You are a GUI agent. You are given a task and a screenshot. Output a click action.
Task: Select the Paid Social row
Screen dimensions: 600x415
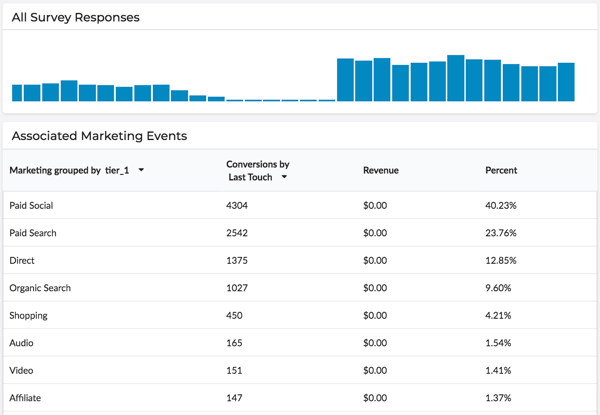pyautogui.click(x=300, y=205)
